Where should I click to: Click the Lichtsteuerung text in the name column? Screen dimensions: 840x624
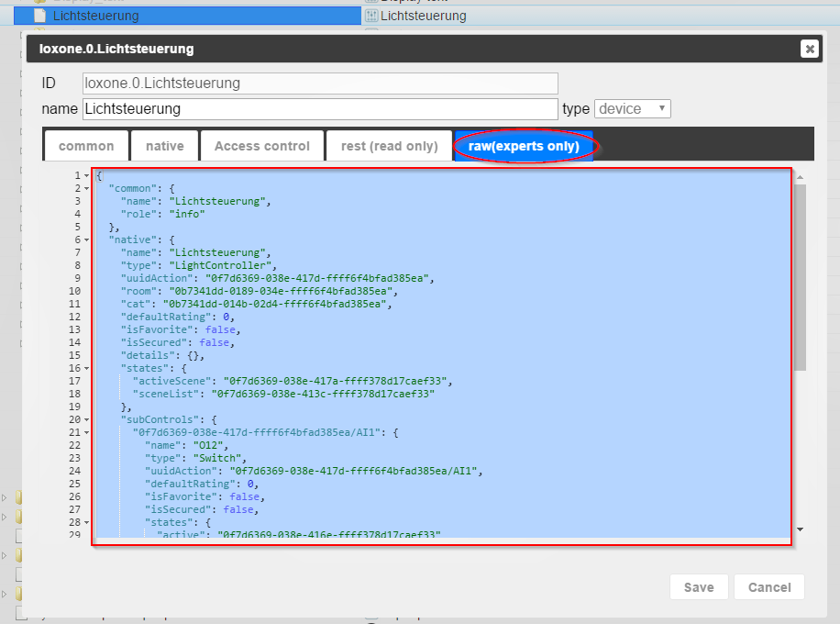424,17
